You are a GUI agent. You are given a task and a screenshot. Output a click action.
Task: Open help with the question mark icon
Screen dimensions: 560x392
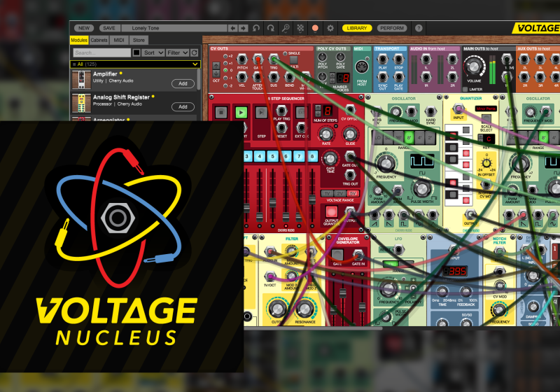click(x=419, y=28)
